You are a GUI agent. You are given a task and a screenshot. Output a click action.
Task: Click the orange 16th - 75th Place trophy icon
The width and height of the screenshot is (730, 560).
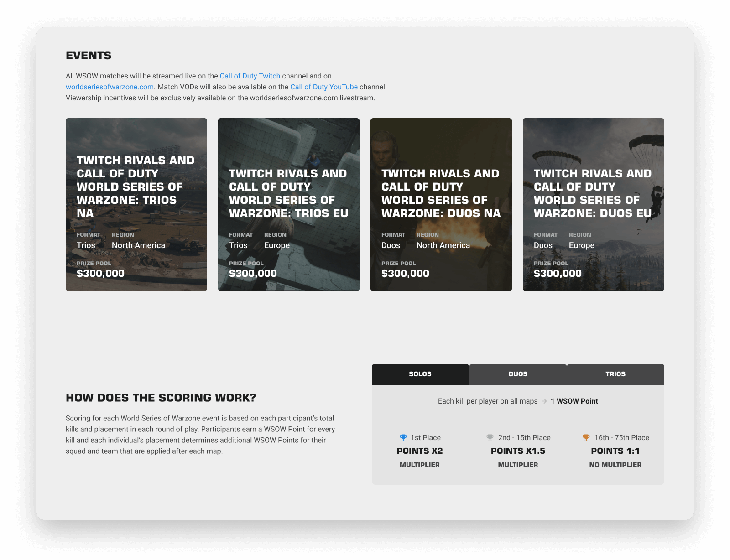(586, 438)
